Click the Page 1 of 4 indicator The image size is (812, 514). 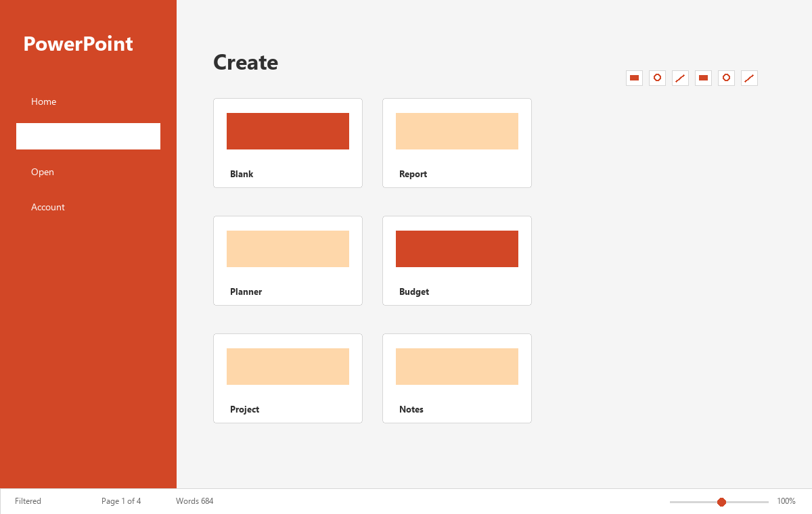(121, 501)
